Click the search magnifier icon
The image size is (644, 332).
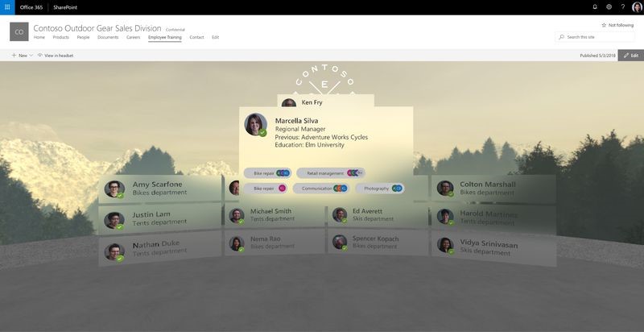point(561,37)
